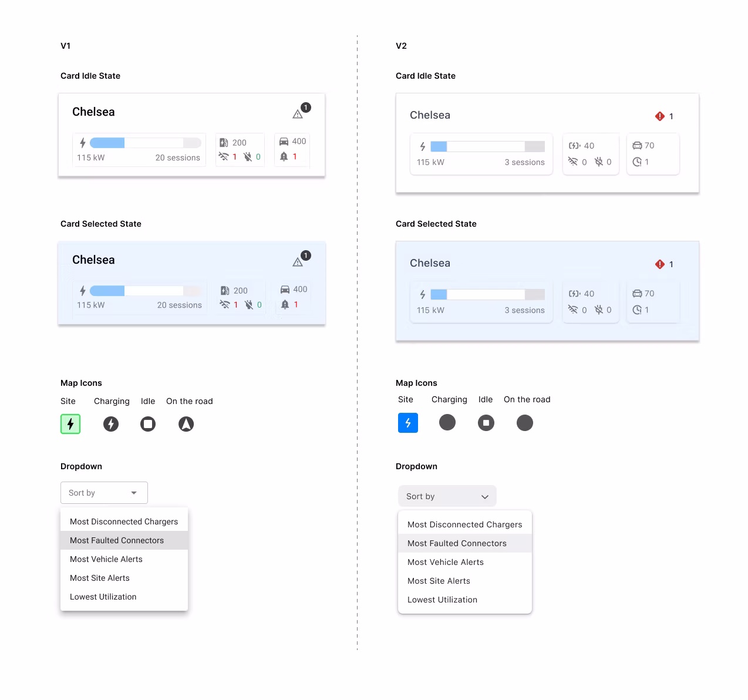Click the V1 On the road arrow icon

[x=186, y=424]
